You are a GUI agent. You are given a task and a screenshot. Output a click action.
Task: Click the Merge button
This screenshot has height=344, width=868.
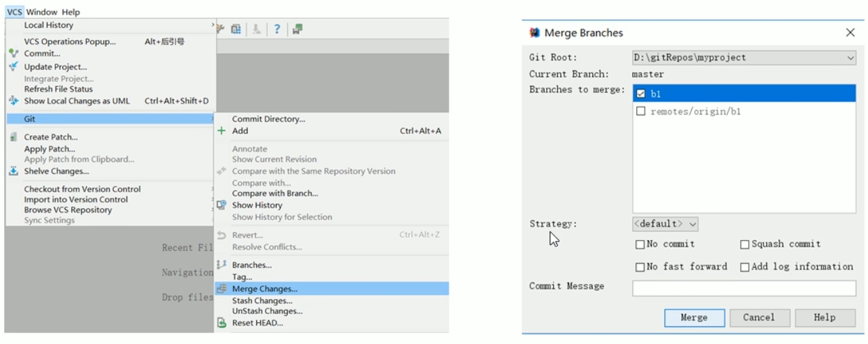click(694, 318)
